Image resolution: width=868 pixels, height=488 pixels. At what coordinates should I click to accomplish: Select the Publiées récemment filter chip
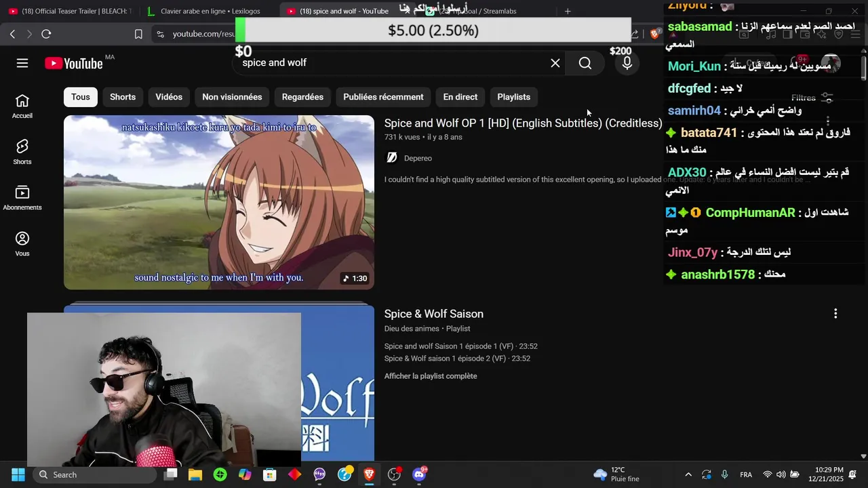[383, 97]
